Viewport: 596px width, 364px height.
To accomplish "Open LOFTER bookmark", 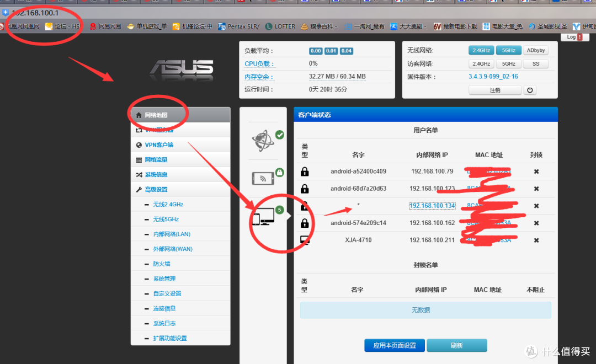I will (x=280, y=26).
